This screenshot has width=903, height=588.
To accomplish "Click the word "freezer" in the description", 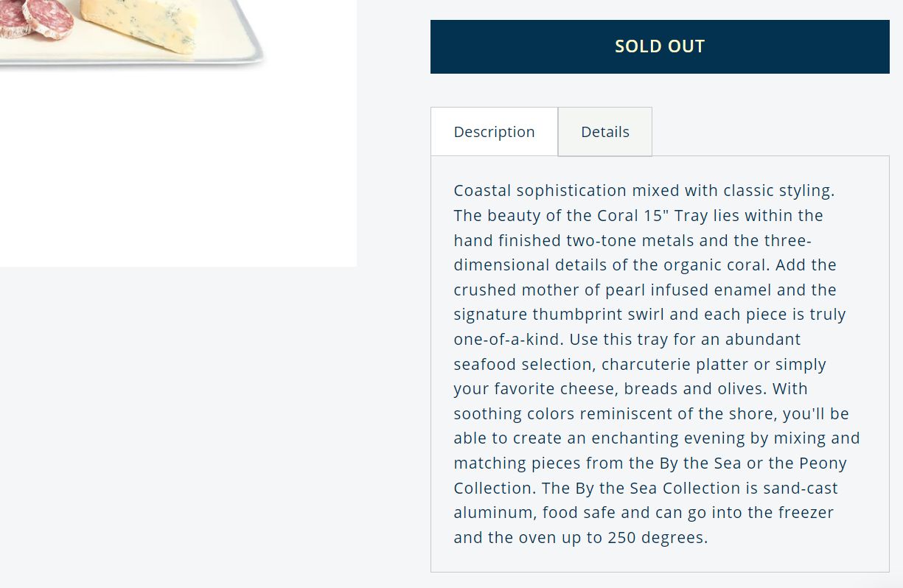I will click(803, 513).
